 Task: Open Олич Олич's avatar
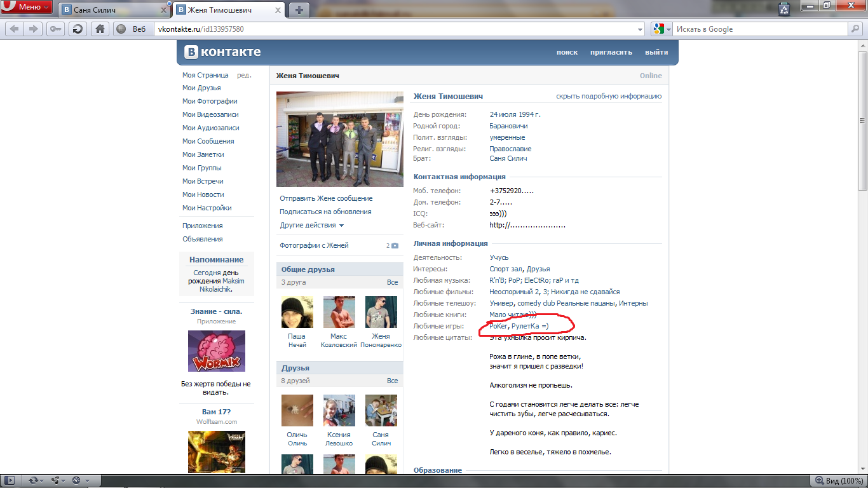click(297, 410)
